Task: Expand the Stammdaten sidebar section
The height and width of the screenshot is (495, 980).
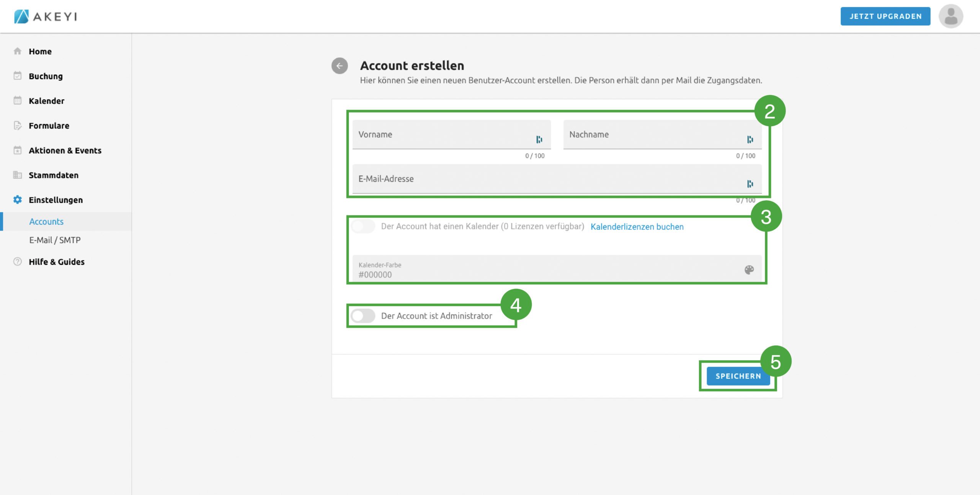Action: pos(54,175)
